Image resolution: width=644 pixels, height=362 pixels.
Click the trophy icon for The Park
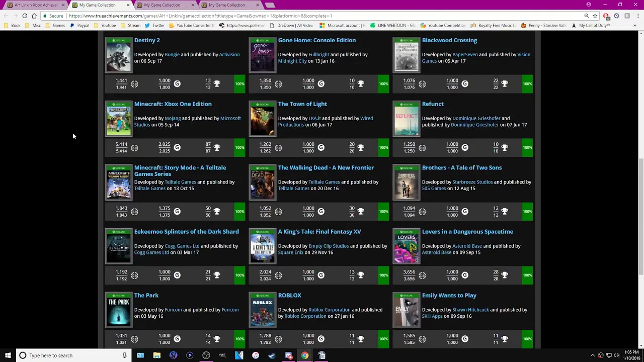[x=217, y=339]
